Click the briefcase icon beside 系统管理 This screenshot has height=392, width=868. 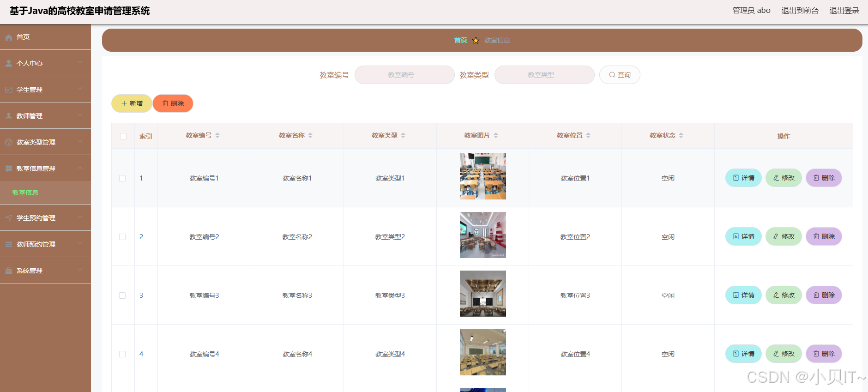9,271
